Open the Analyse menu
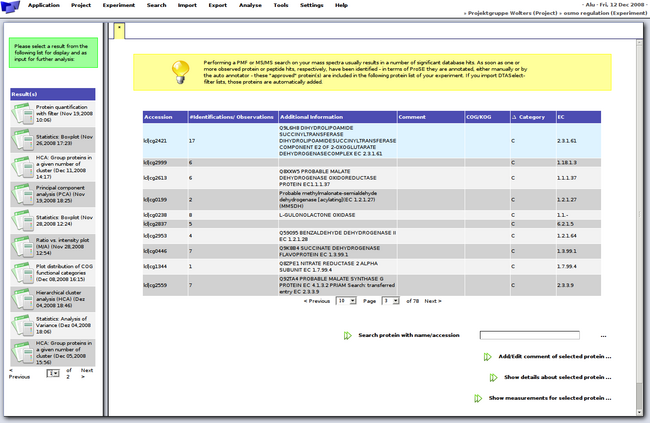 (250, 5)
